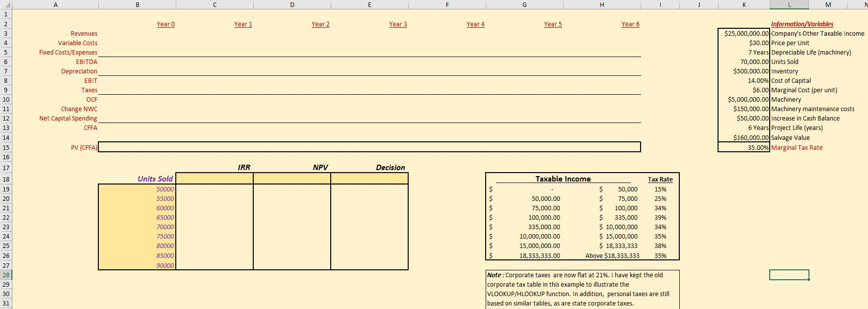Click the Change NWC label
The width and height of the screenshot is (868, 309).
(79, 109)
